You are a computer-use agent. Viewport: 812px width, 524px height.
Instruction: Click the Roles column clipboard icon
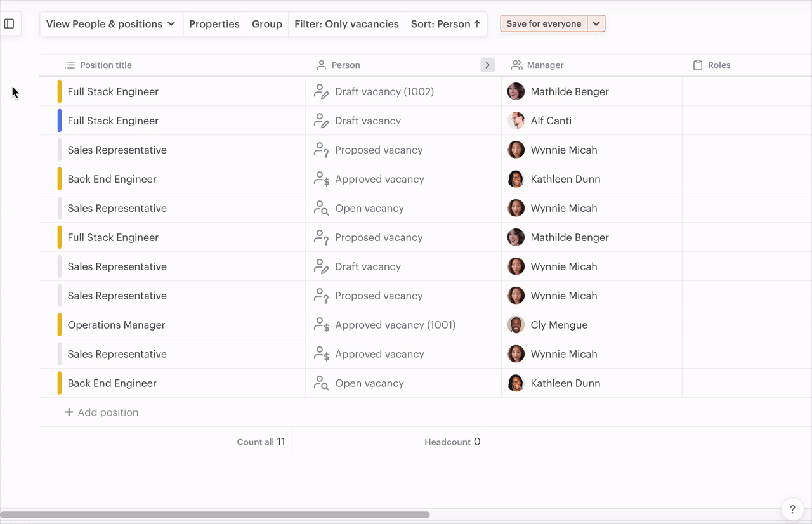pyautogui.click(x=698, y=65)
